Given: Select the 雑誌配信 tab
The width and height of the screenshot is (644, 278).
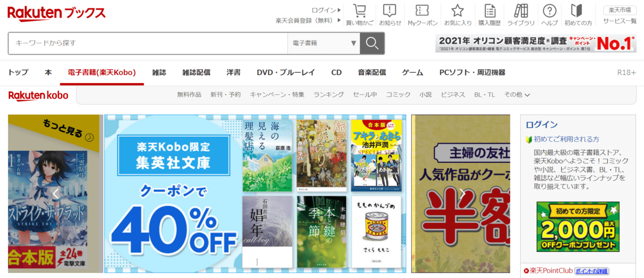Looking at the screenshot, I should click(196, 72).
